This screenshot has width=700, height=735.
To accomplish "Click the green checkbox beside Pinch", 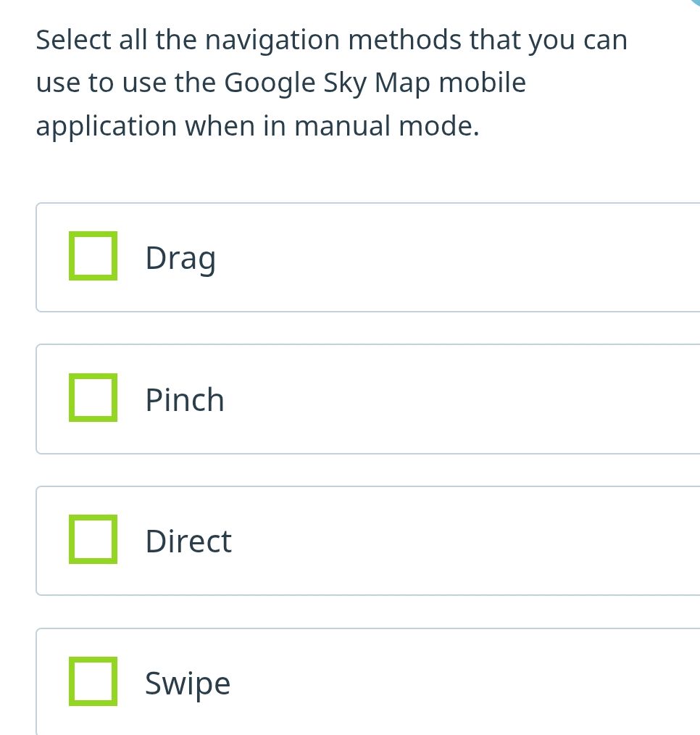I will [x=93, y=397].
